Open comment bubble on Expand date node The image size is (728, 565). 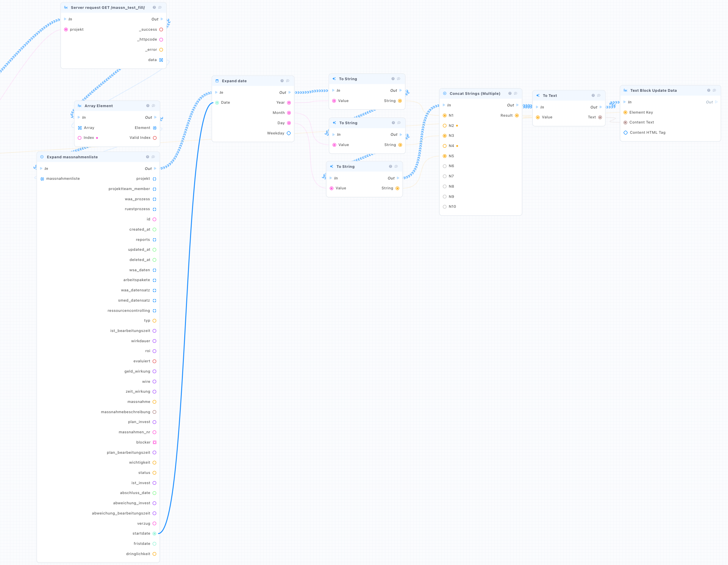(x=288, y=81)
